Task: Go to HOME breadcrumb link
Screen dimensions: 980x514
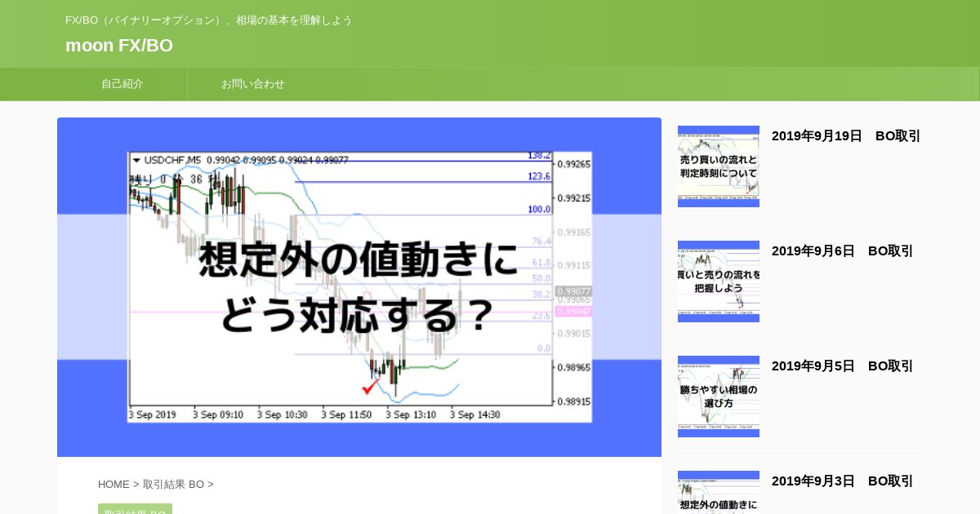Action: [x=114, y=485]
